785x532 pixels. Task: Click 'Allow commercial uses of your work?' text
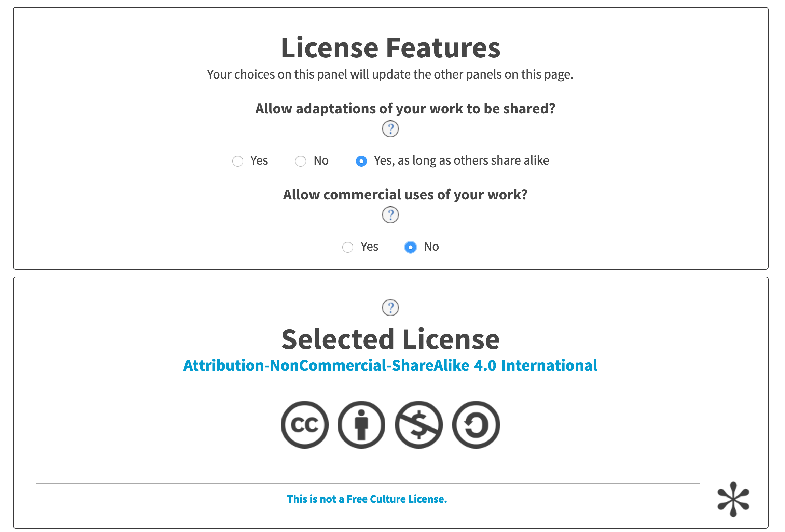(x=405, y=195)
